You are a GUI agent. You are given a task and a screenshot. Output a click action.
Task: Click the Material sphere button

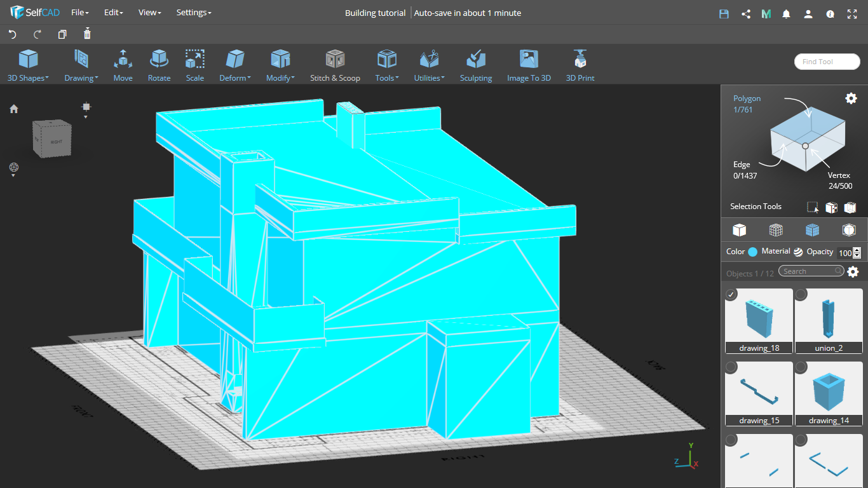click(x=798, y=252)
